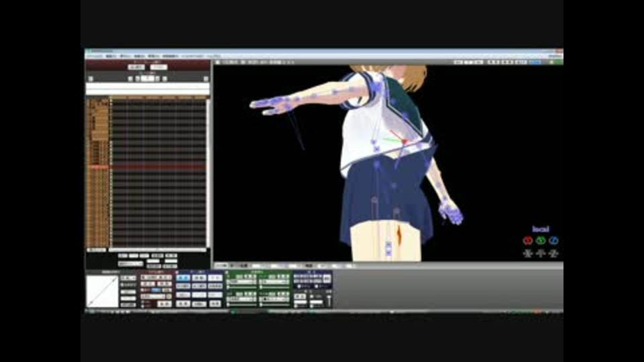Click the red X-axis rotation icon

(x=528, y=241)
